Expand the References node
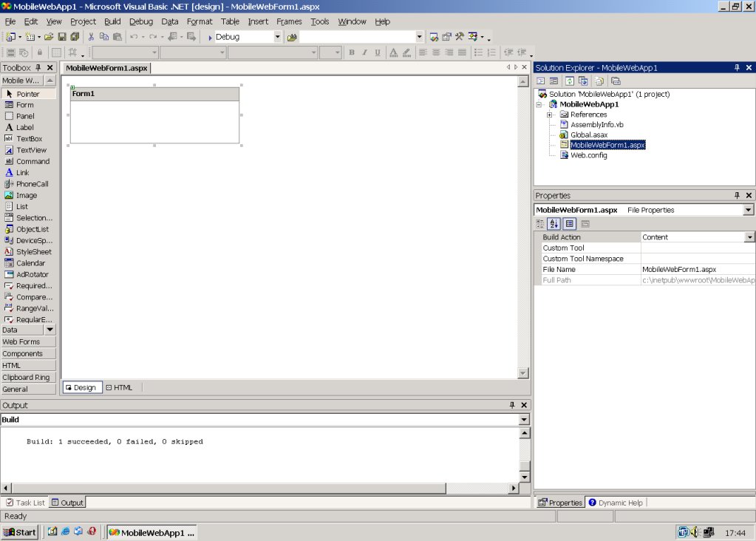This screenshot has height=541, width=756. pos(549,115)
